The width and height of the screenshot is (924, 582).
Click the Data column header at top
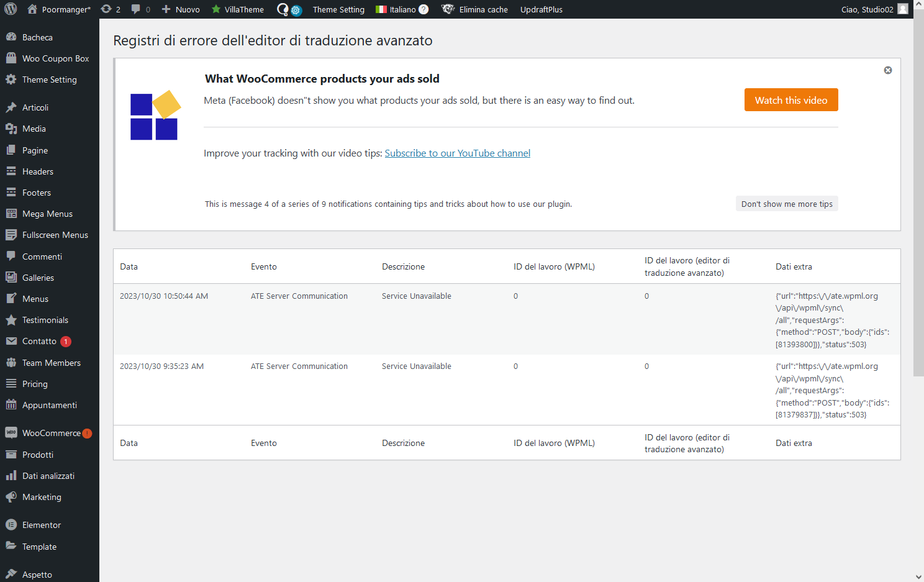click(129, 266)
